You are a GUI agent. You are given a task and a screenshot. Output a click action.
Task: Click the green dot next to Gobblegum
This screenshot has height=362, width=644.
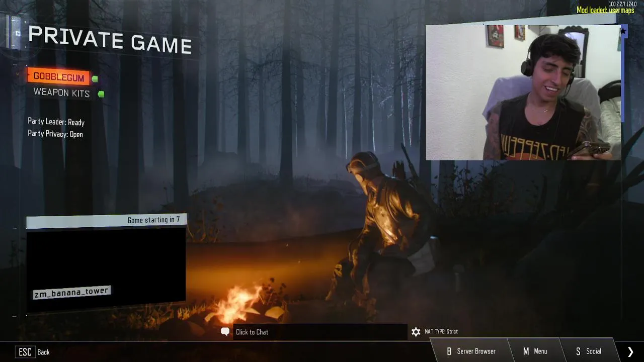95,78
